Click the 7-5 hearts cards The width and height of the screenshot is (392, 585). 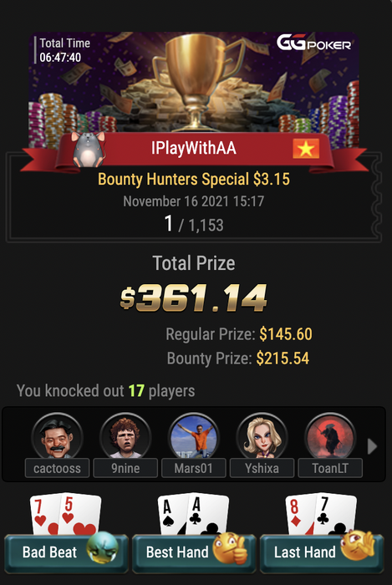coord(66,513)
